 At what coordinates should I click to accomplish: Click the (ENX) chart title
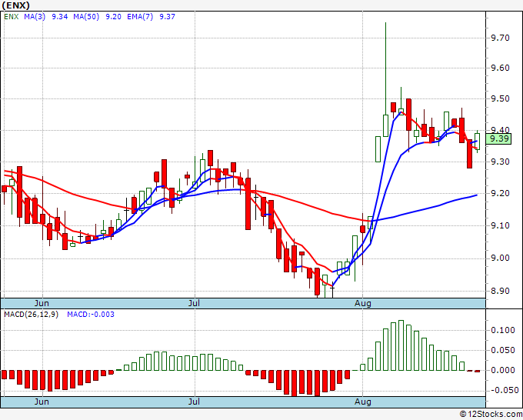(x=15, y=5)
